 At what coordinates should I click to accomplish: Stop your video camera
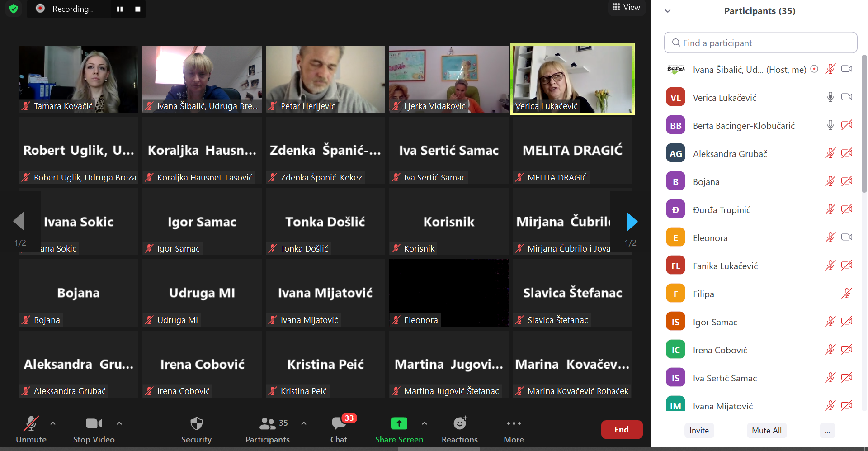[x=94, y=429]
